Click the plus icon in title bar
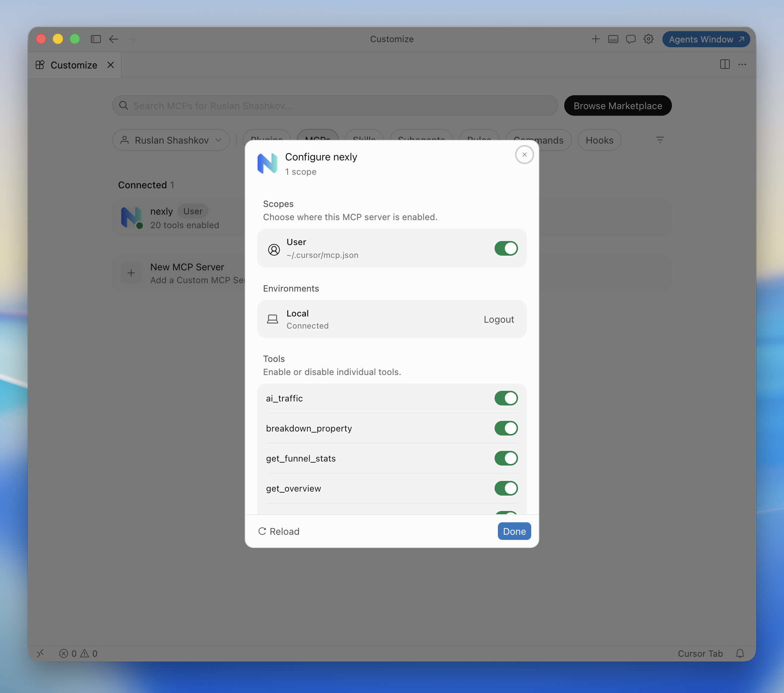This screenshot has height=693, width=784. click(x=595, y=39)
